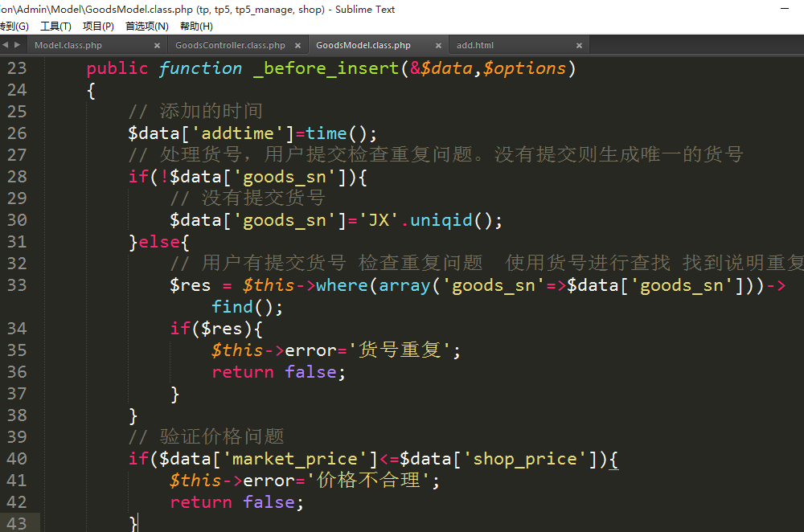The image size is (804, 532).
Task: Open the 转到(G) menu
Action: coord(14,27)
